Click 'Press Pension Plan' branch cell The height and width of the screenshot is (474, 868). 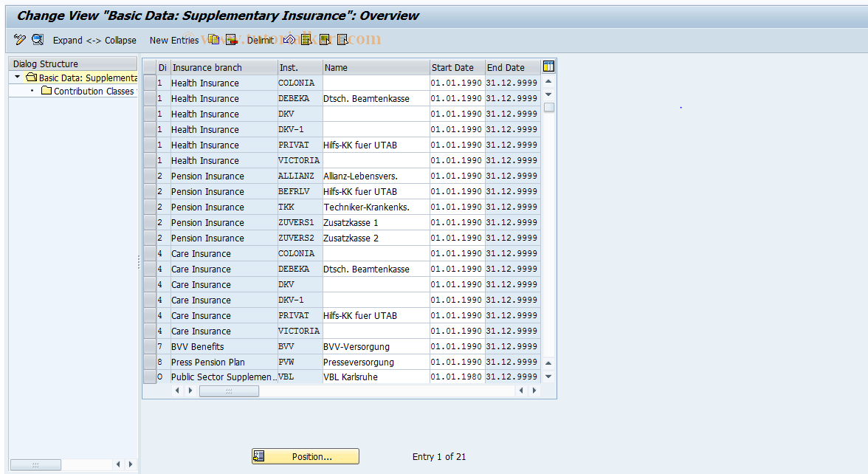(x=224, y=362)
